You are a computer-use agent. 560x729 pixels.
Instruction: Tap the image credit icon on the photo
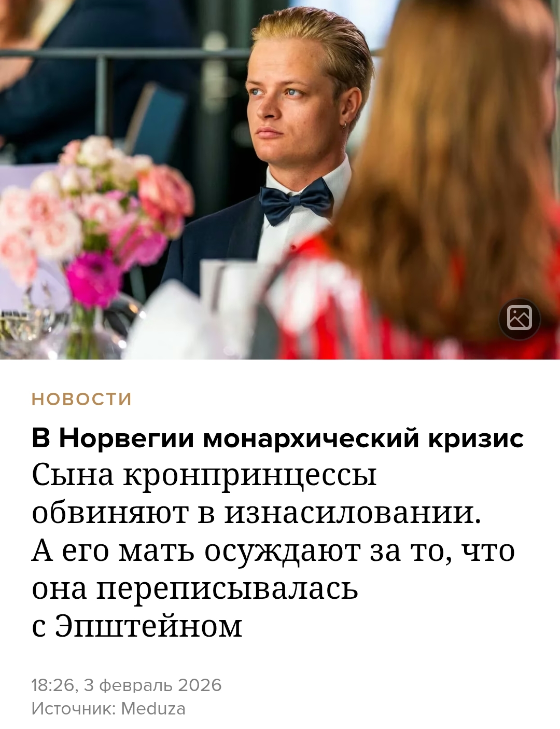coord(520,319)
